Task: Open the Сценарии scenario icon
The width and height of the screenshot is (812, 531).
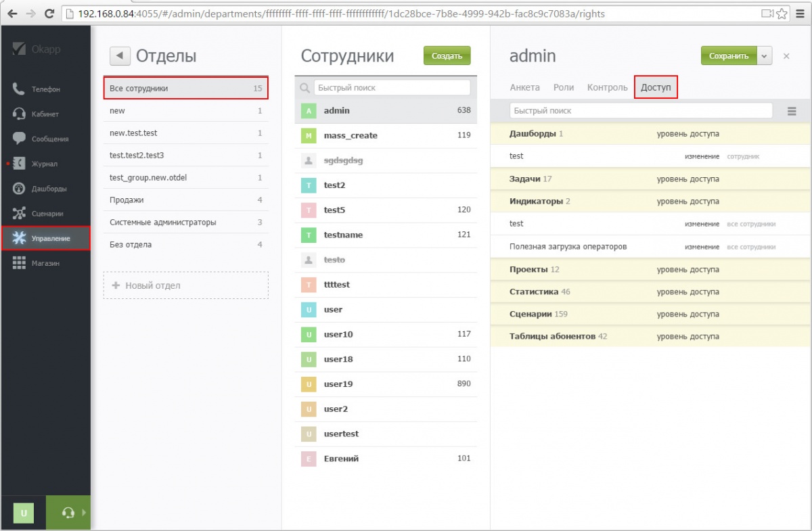Action: click(19, 214)
